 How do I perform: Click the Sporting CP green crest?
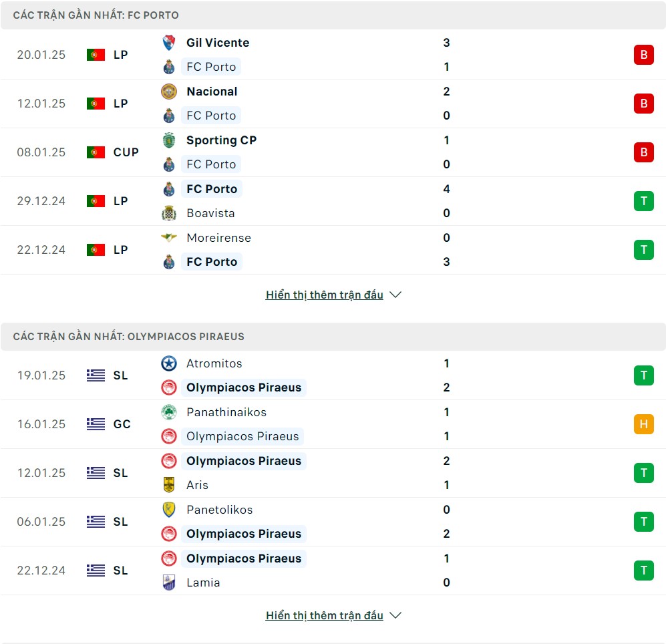169,140
